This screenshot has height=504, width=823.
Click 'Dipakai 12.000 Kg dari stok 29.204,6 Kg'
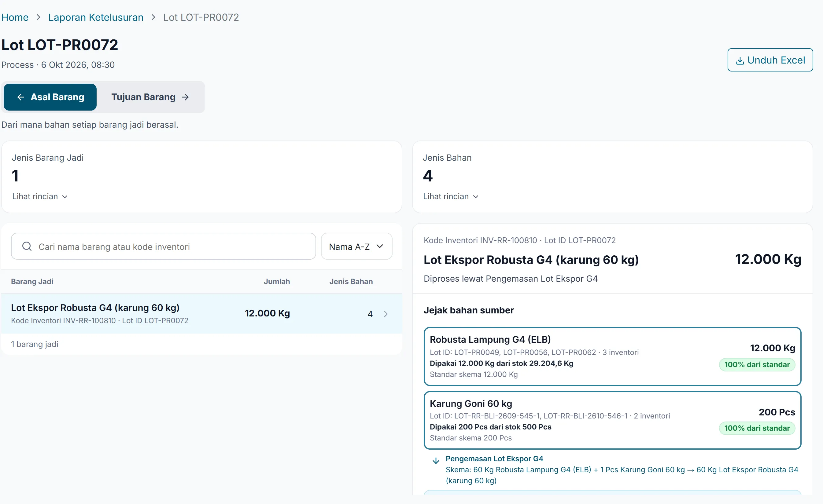pyautogui.click(x=501, y=363)
